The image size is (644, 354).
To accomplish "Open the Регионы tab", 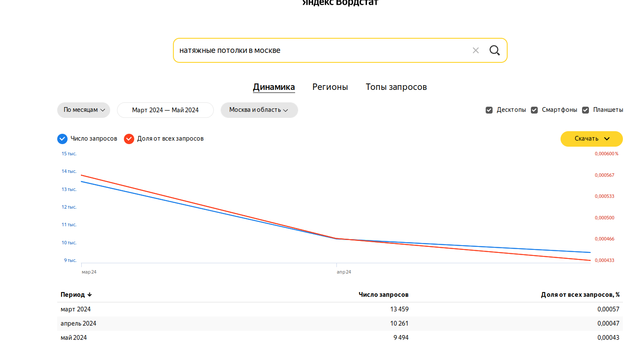I will 330,87.
